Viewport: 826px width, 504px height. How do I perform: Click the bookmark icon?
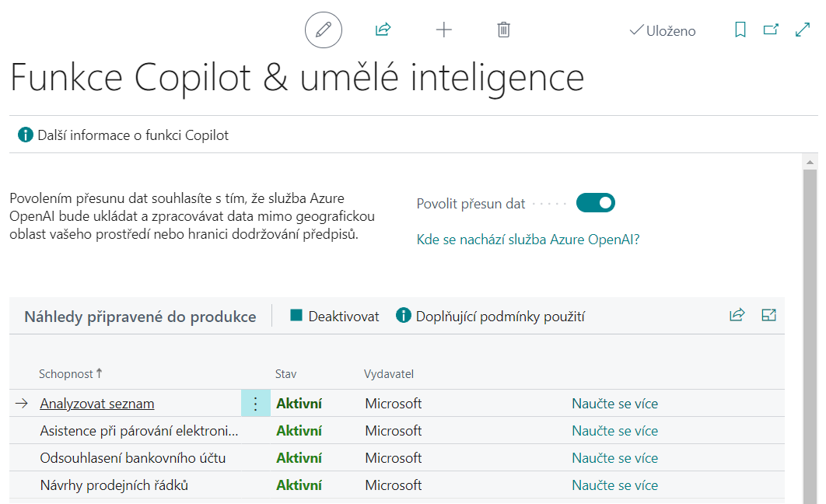tap(740, 30)
